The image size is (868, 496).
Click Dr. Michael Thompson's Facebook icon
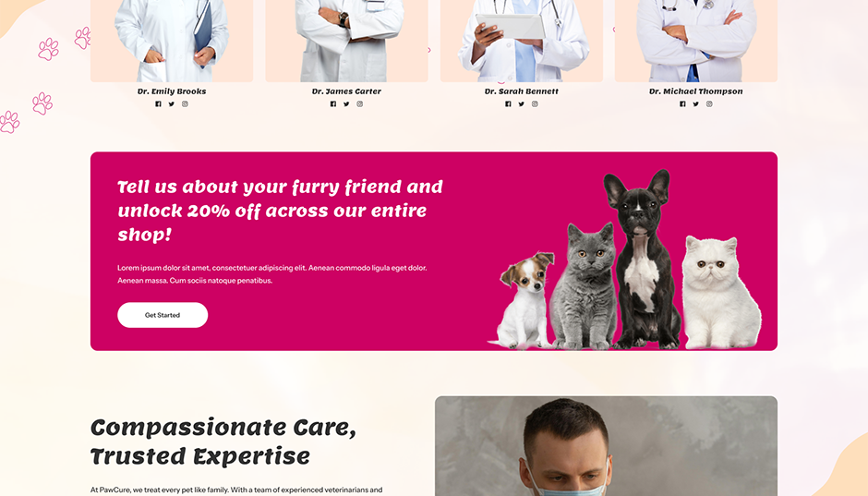[682, 104]
